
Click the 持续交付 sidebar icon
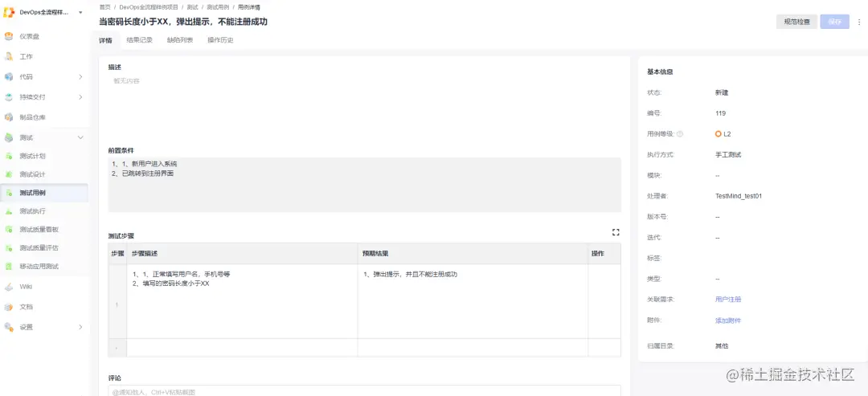click(x=9, y=96)
